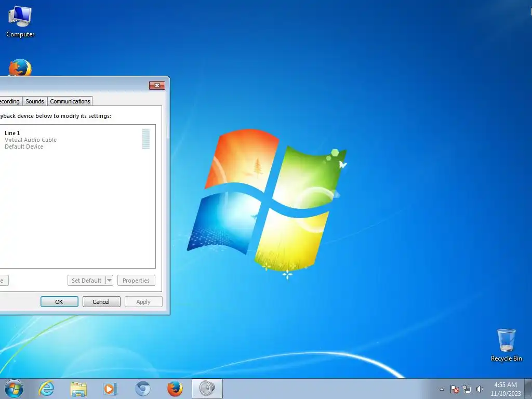Open the Computer desktop icon
Screen dimensions: 532x399
tap(20, 22)
